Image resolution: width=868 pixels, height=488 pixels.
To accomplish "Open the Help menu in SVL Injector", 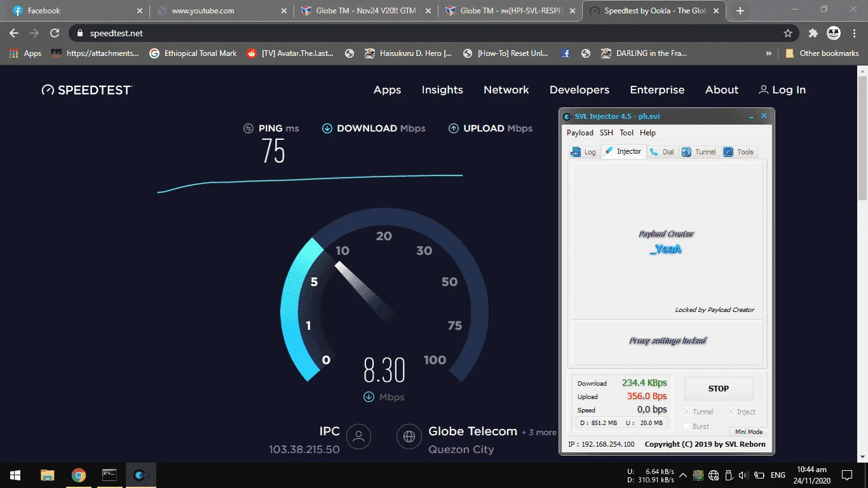I will tap(648, 133).
